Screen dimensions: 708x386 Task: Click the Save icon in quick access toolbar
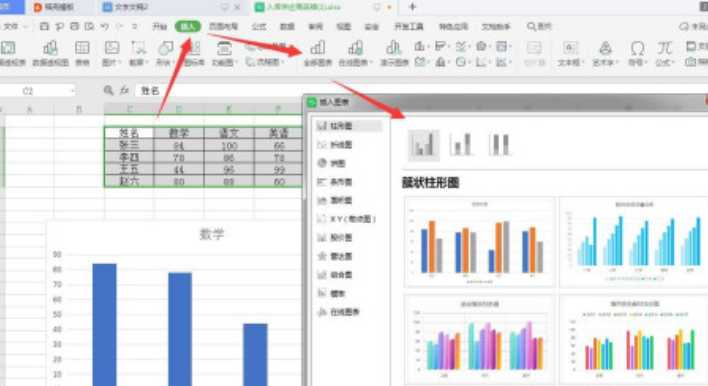pos(44,26)
